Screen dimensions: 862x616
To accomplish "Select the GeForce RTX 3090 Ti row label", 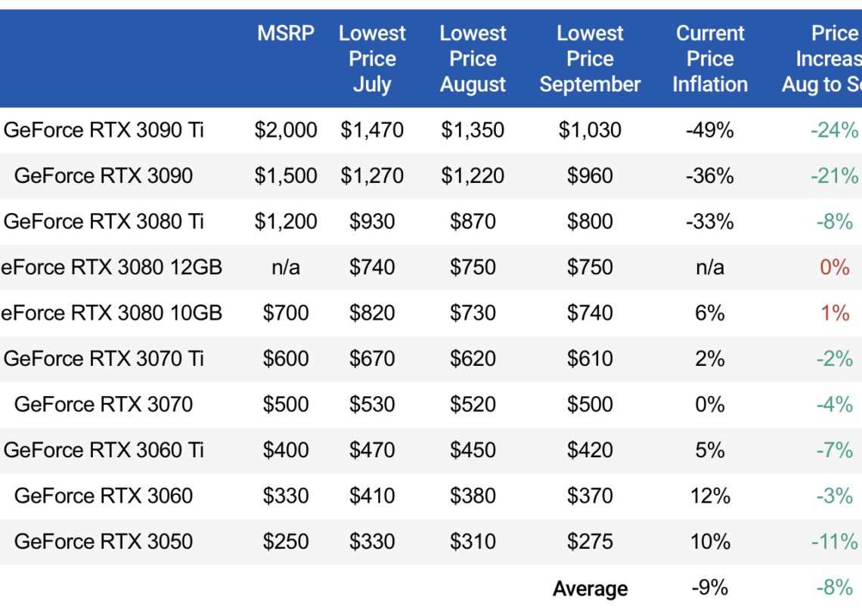I will click(x=104, y=130).
